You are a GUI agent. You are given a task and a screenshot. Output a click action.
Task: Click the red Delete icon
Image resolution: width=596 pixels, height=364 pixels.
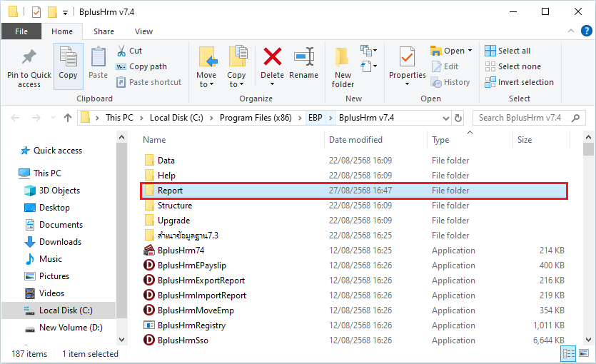tap(272, 57)
